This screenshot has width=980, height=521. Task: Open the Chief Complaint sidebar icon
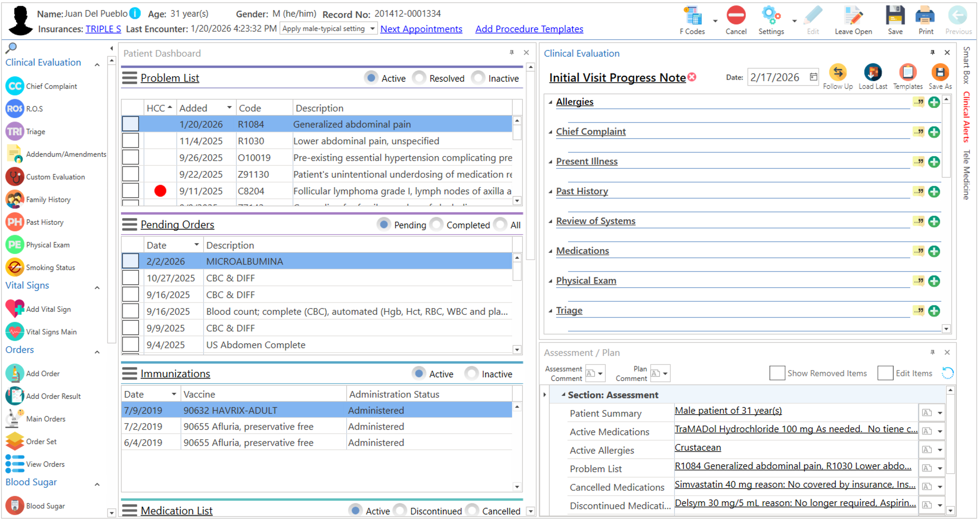coord(15,86)
